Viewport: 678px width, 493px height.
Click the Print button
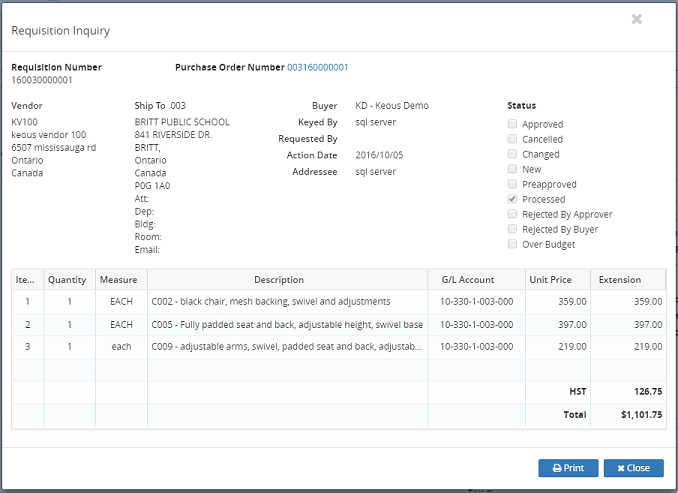(x=568, y=468)
